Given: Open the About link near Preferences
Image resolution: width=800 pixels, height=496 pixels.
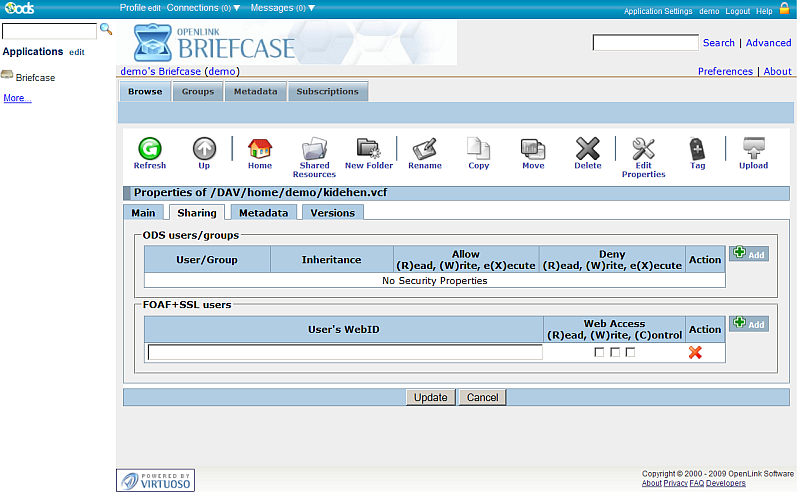Looking at the screenshot, I should pos(777,71).
